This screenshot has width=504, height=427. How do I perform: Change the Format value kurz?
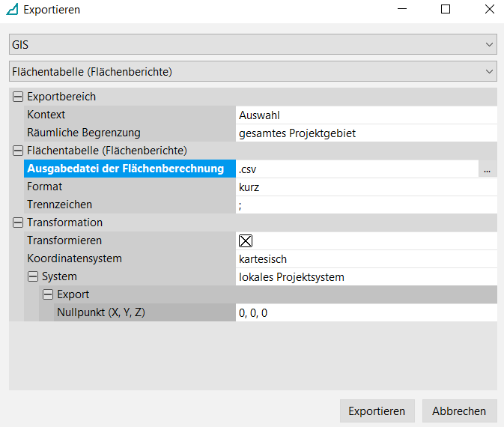(365, 187)
